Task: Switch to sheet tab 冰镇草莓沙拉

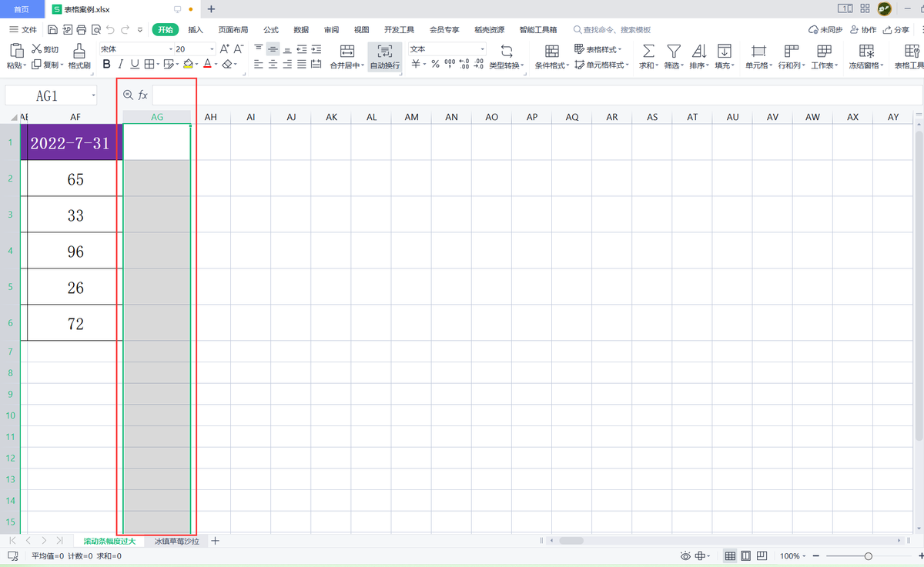Action: [176, 542]
